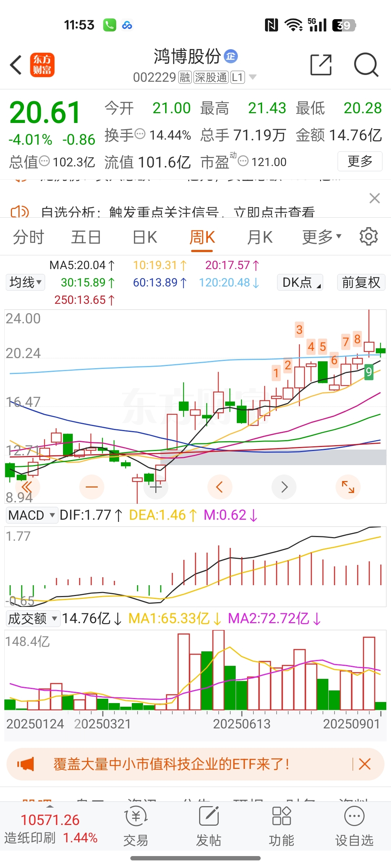
Task: Tap the 250:13.65 moving average value
Action: click(x=85, y=300)
